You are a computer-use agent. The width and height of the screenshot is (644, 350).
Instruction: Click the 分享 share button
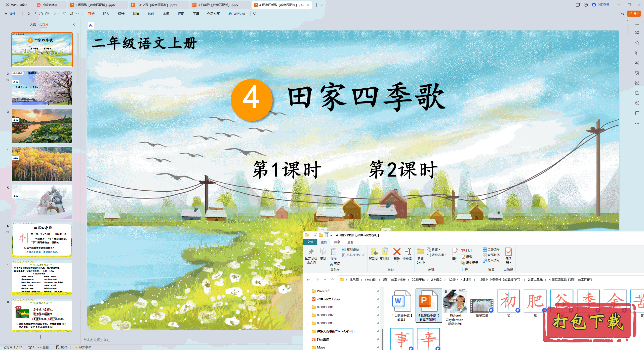tap(634, 14)
